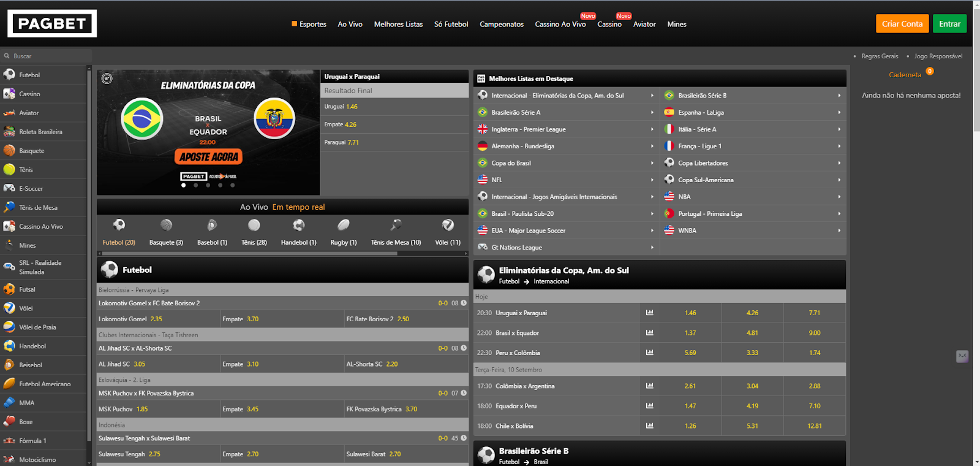Viewport: 980px width, 466px height.
Task: Select second carousel dot on promo banner
Action: (196, 185)
